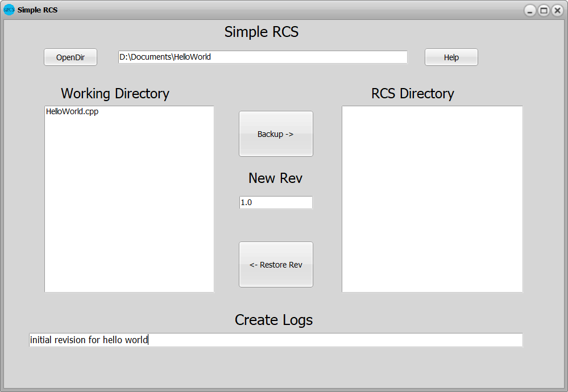
Task: Click the Simple RCS heading at the top
Action: 262,32
